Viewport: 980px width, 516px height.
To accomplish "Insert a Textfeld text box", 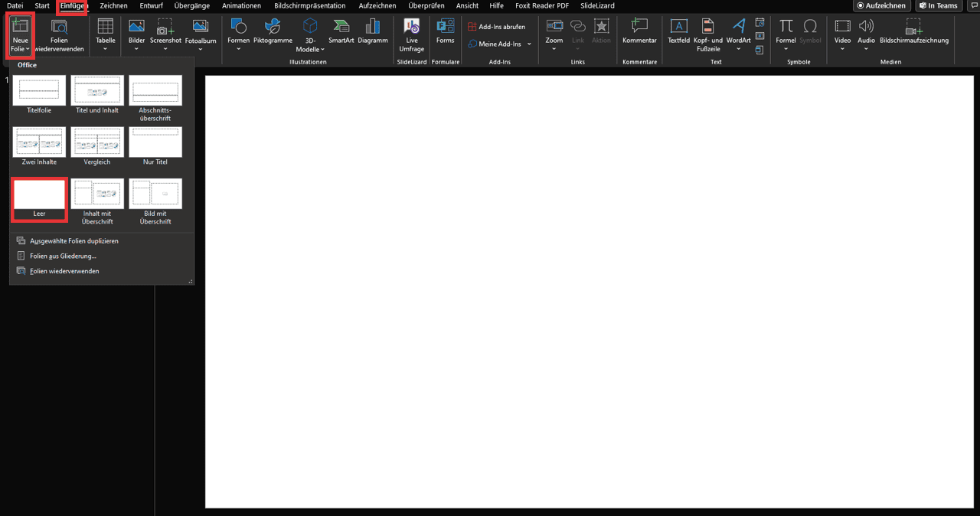I will (x=678, y=28).
